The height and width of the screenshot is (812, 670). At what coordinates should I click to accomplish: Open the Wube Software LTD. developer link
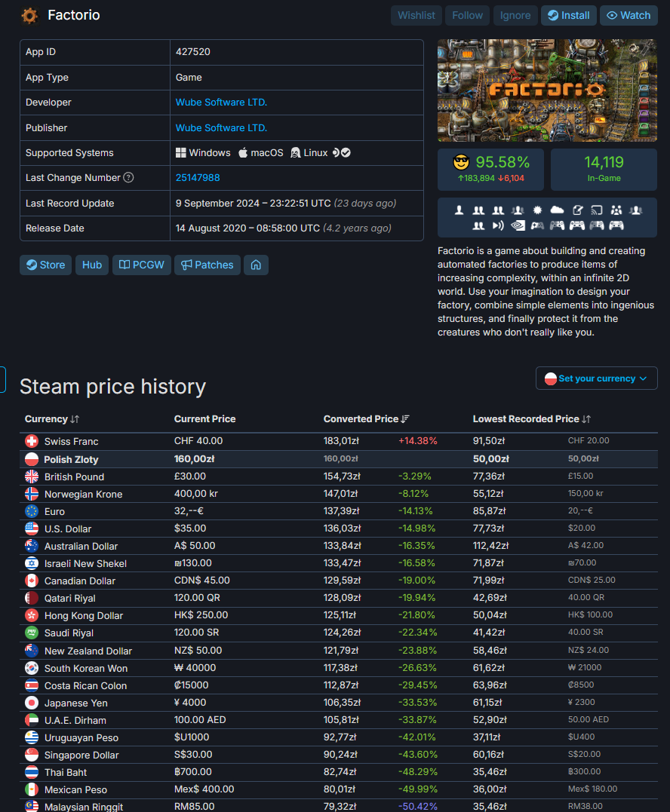221,102
